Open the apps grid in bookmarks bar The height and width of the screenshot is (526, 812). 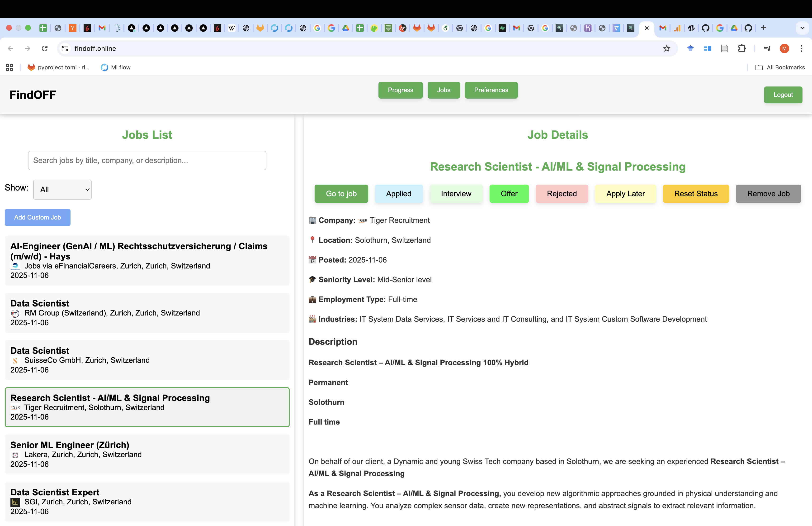coord(9,67)
